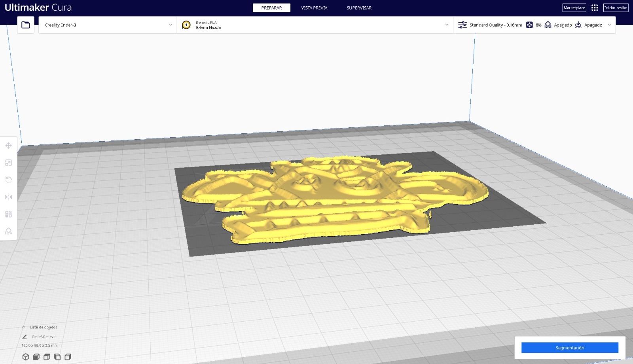Click the print settings sliders icon
Viewport: 633px width, 364px height.
(x=462, y=25)
